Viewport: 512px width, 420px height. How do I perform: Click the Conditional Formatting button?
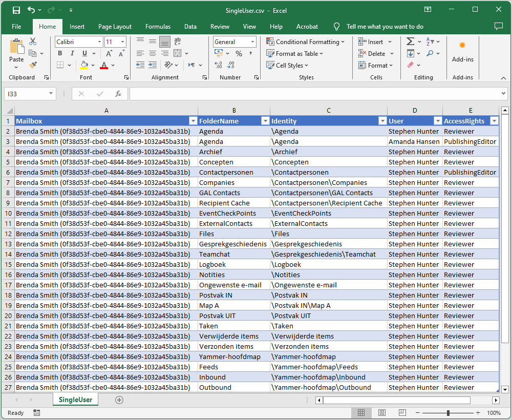306,42
